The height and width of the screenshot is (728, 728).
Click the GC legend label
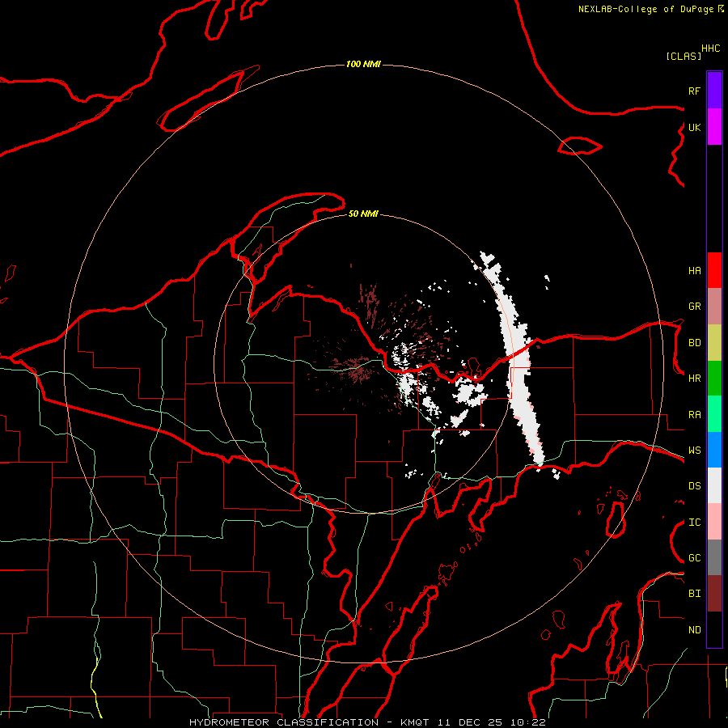694,558
